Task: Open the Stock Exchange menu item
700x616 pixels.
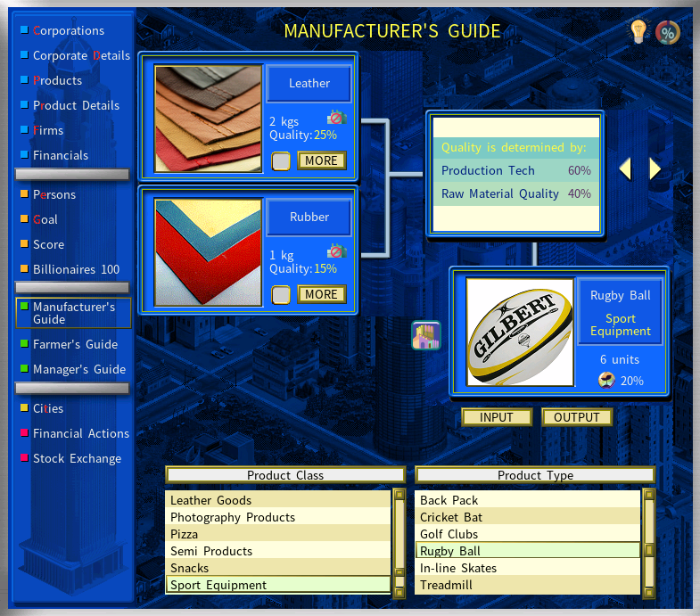Action: [77, 458]
